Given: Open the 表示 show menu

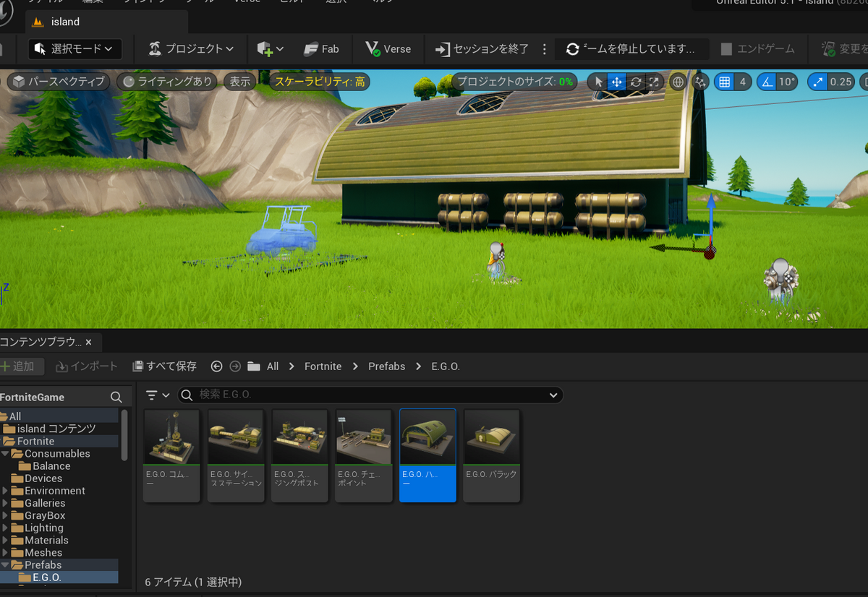Looking at the screenshot, I should [x=240, y=82].
